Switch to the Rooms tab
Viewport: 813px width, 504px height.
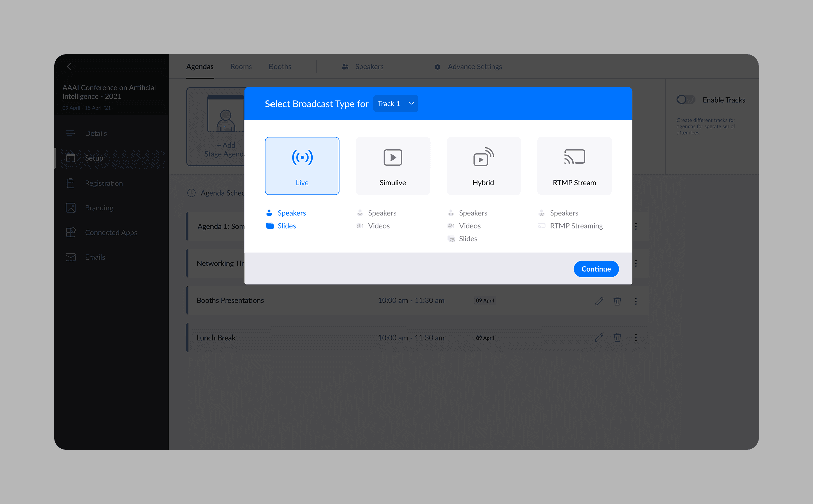(241, 66)
